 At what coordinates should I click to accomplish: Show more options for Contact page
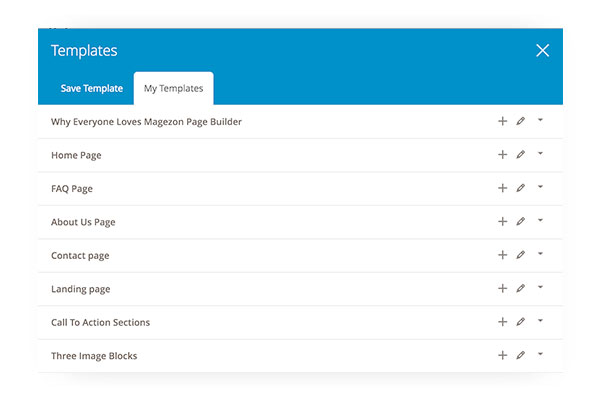tap(540, 254)
